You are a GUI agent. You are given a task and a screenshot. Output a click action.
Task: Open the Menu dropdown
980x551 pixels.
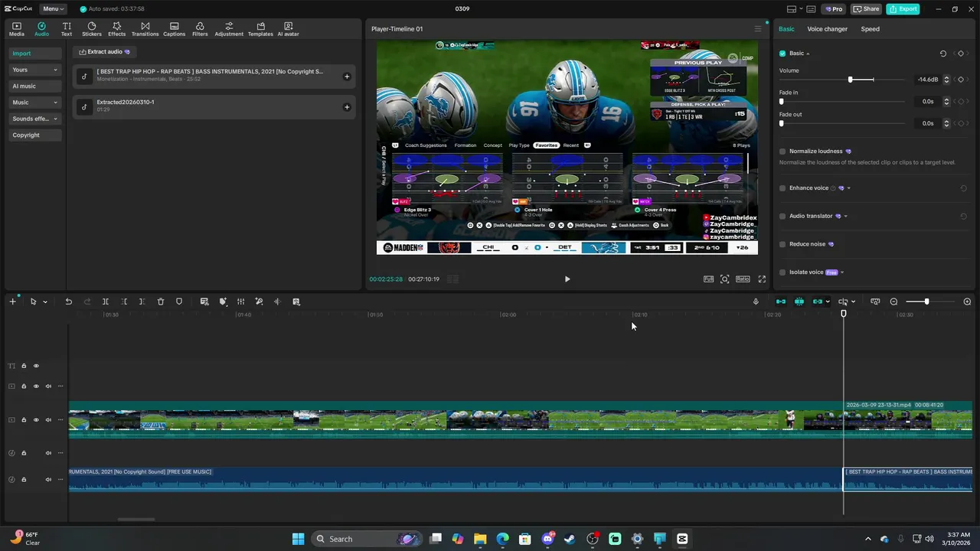coord(53,9)
